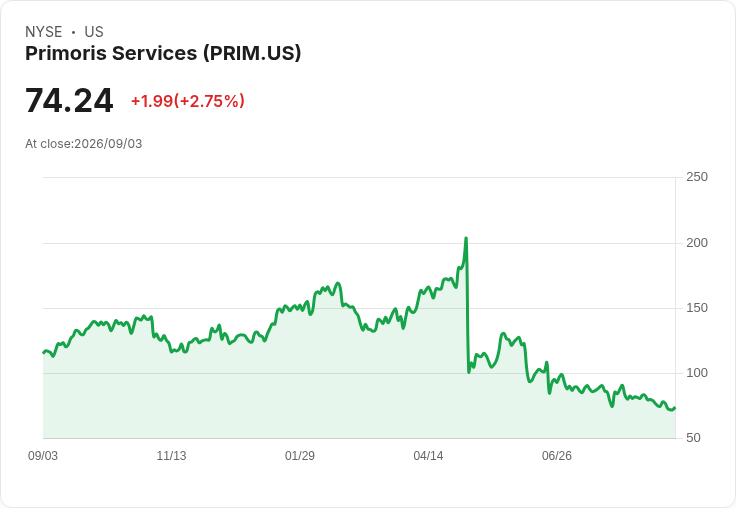
Task: Click the 09/03 x-axis date label
Action: (x=43, y=456)
